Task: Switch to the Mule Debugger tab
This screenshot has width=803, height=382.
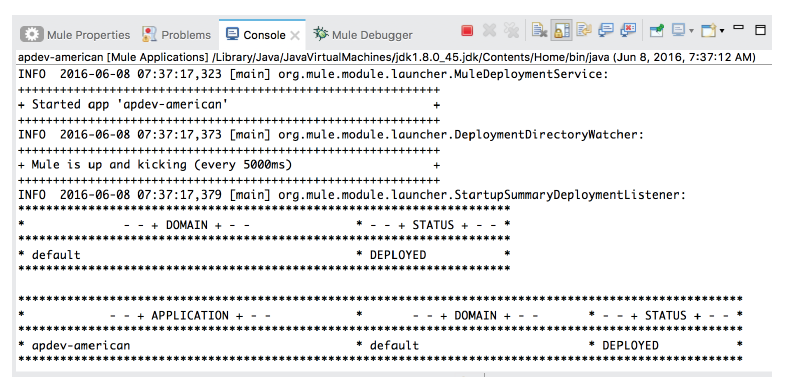Action: click(x=363, y=35)
